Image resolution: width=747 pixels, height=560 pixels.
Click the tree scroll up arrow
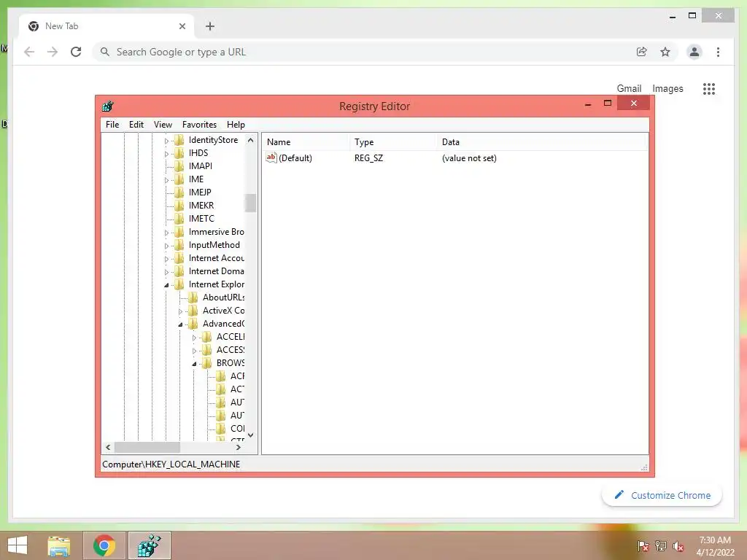tap(251, 140)
